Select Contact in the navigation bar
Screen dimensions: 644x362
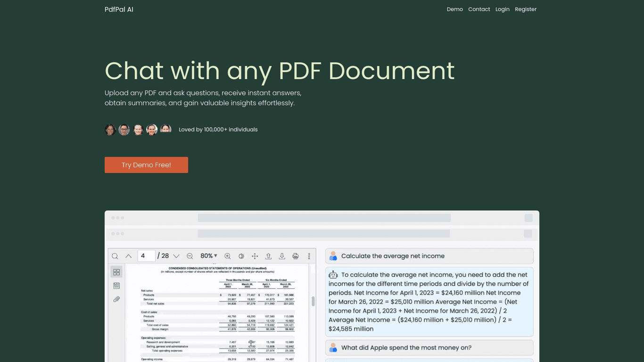coord(479,9)
